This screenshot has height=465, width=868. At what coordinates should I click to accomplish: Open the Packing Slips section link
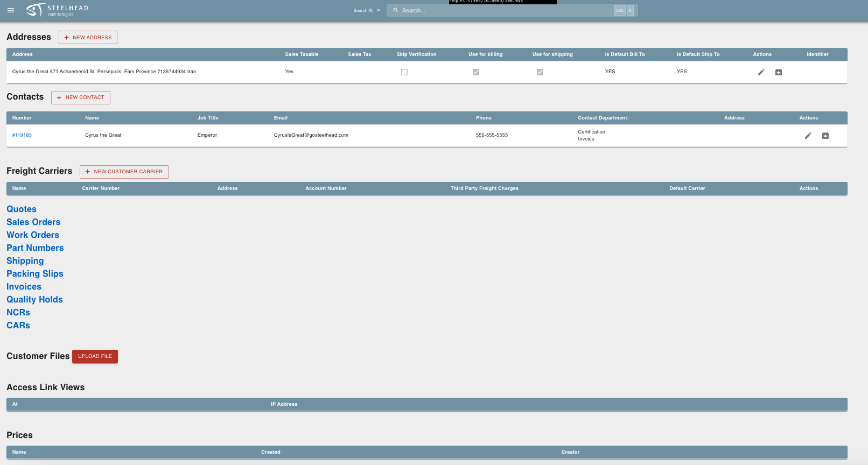35,274
